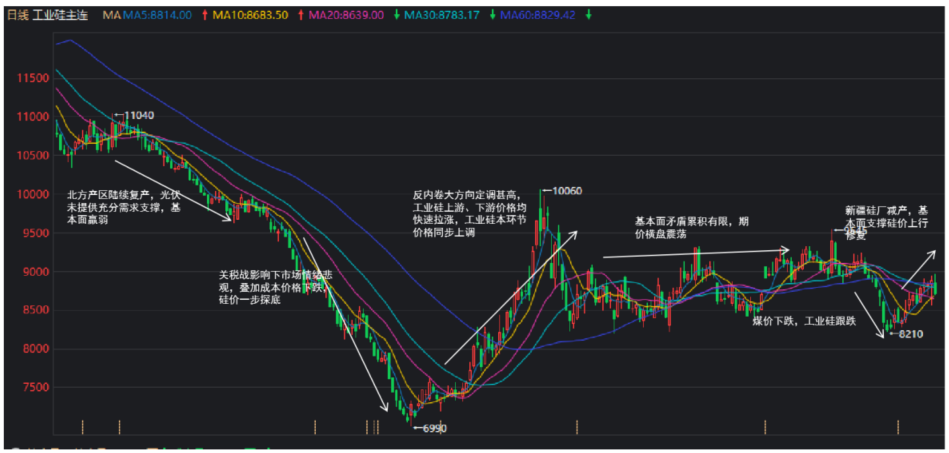
Task: Click the green down arrow after MA60
Action: [588, 16]
